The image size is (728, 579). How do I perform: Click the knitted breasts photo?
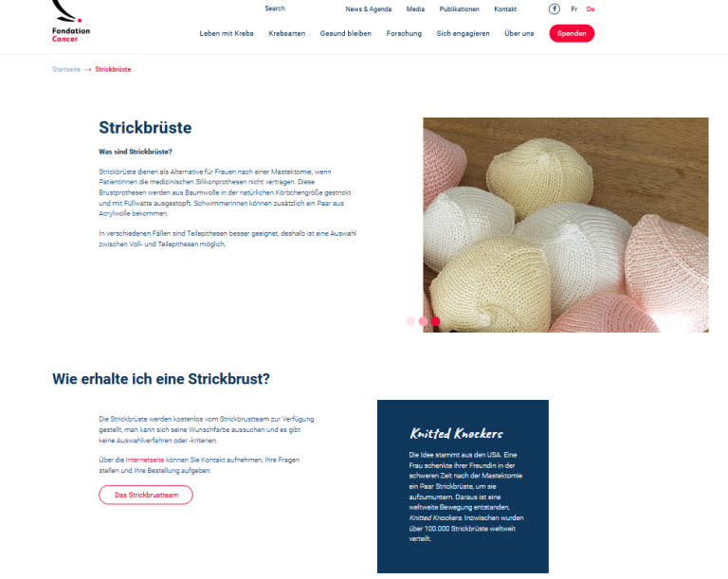coord(566,225)
